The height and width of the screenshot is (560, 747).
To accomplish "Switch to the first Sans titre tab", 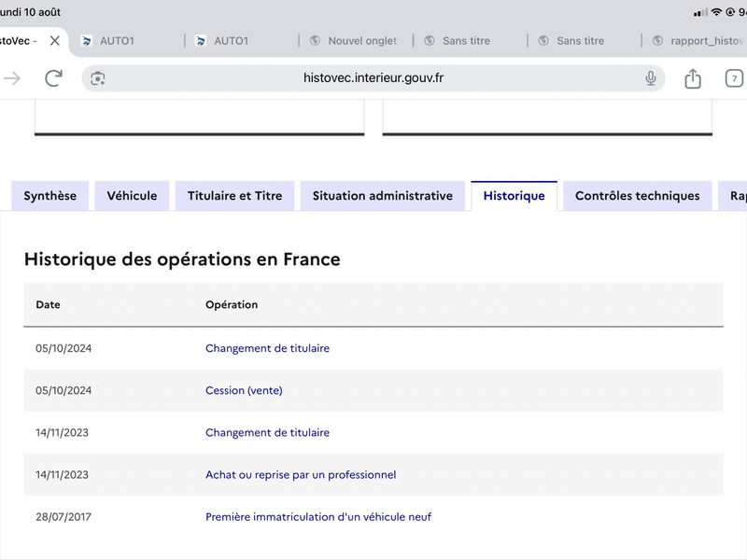I will [471, 41].
